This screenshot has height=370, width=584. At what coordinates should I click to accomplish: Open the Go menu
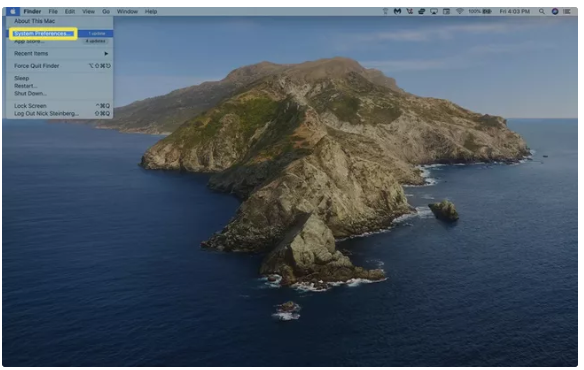click(x=106, y=12)
